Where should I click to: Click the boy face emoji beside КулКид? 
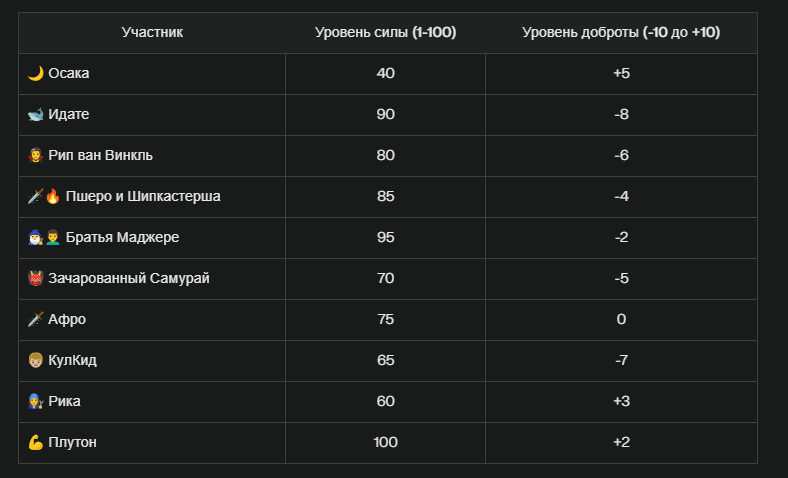click(x=36, y=360)
